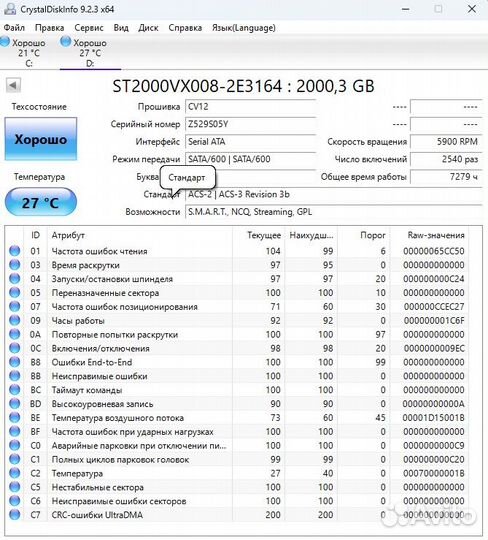Click the Прошивка field showing CV12
Screen dimensions: 488x540
click(251, 107)
